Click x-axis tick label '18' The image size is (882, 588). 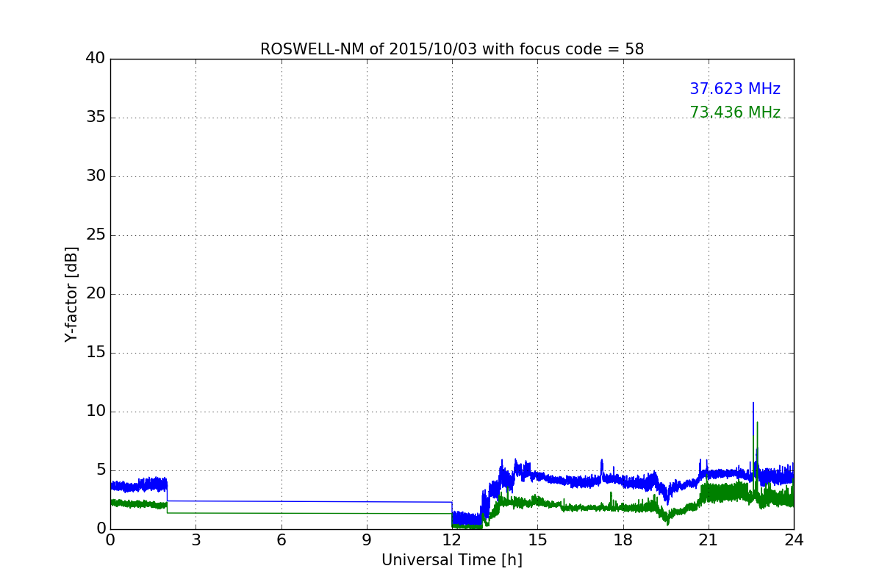pos(623,540)
